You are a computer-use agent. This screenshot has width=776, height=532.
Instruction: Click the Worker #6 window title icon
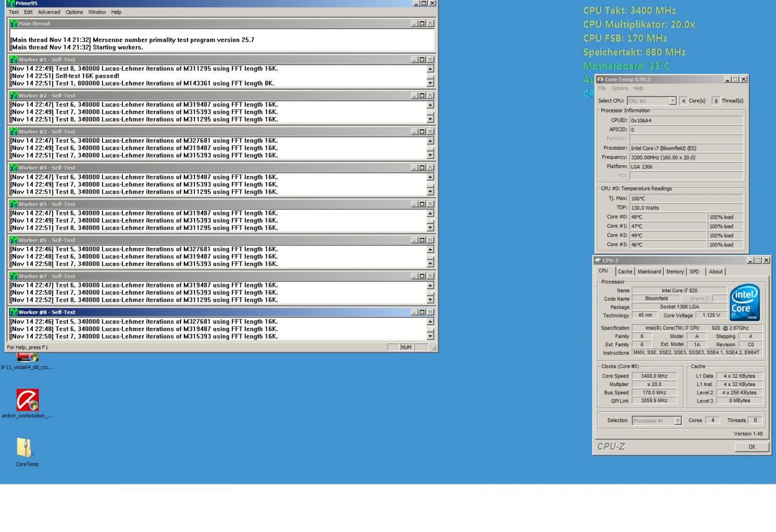[13, 240]
